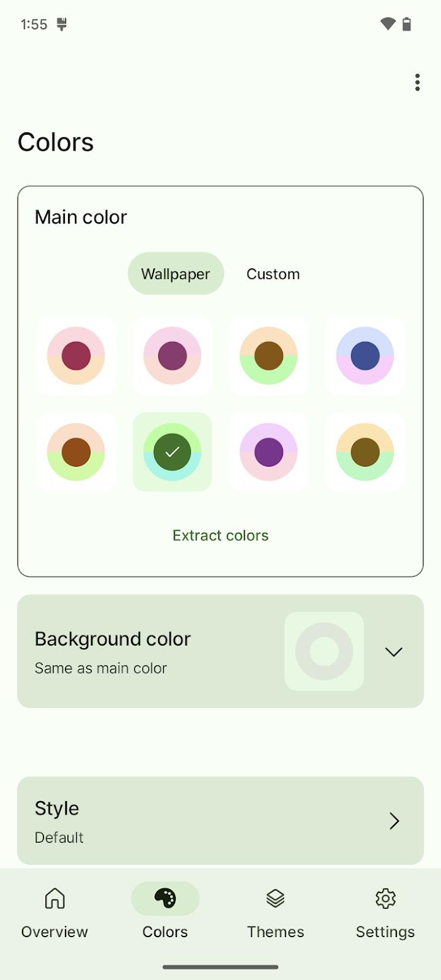The image size is (441, 980).
Task: Tap the Wi-Fi status icon
Action: point(388,25)
